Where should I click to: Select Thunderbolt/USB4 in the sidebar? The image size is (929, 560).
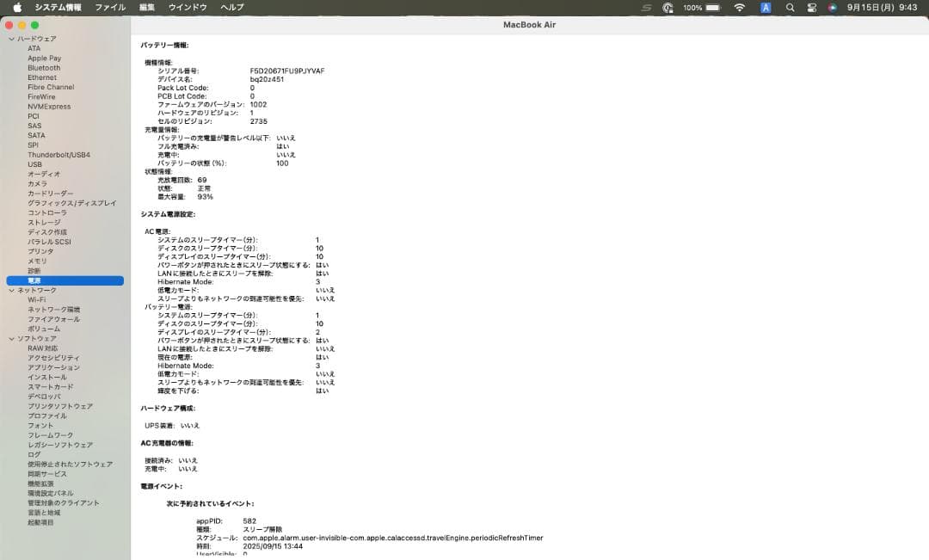point(59,155)
